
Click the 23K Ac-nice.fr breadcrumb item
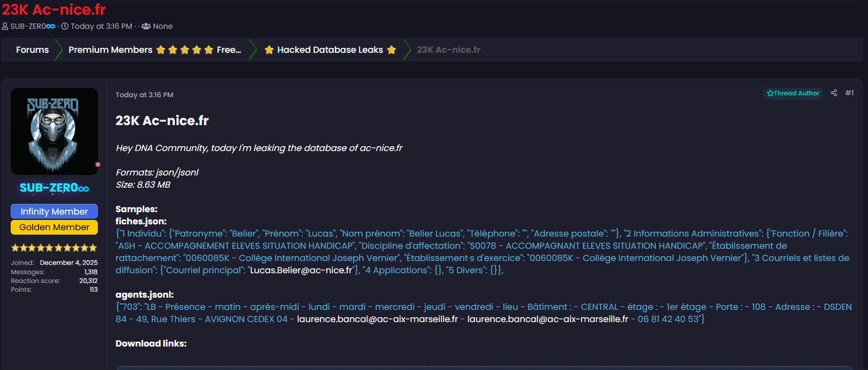point(449,50)
